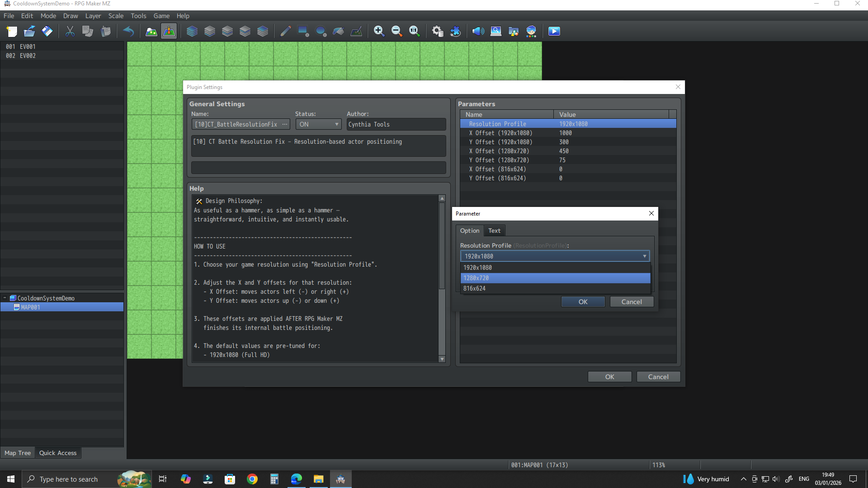
Task: Confirm the Parameter dialog with OK
Action: click(583, 301)
